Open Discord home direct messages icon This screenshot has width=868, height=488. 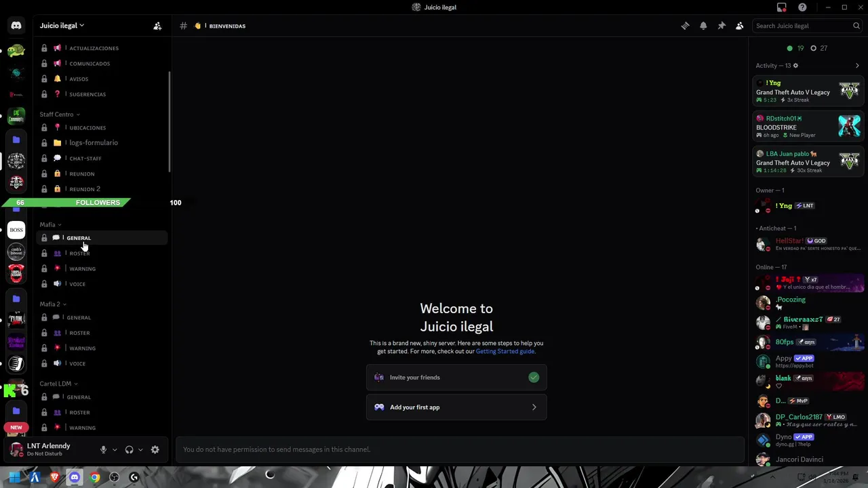[x=16, y=26]
